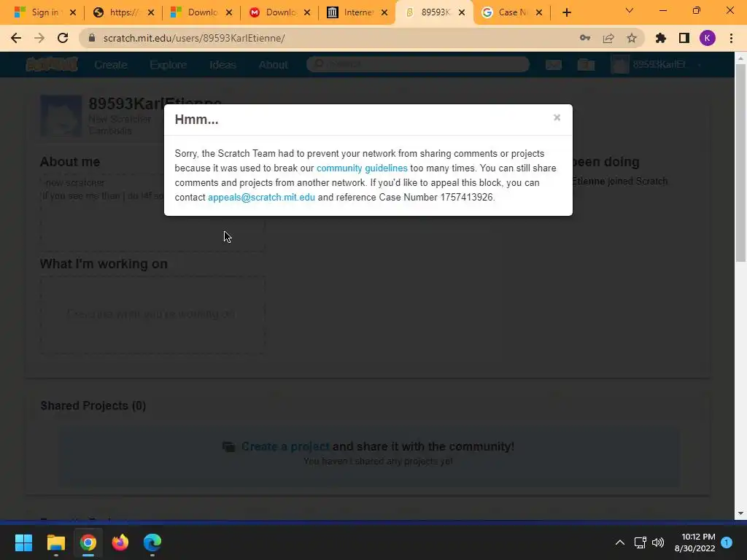Screen dimensions: 747x560
Task: Click About in the Scratch navbar
Action: click(x=273, y=65)
